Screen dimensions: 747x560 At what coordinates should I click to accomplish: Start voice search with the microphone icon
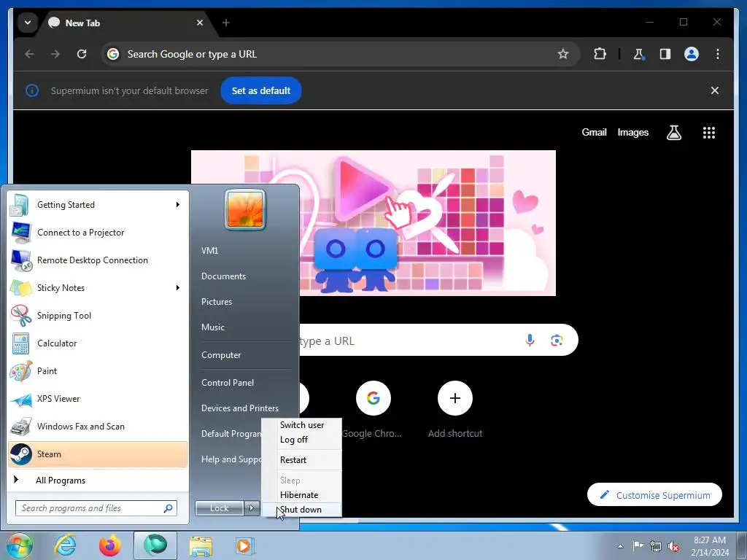point(530,340)
